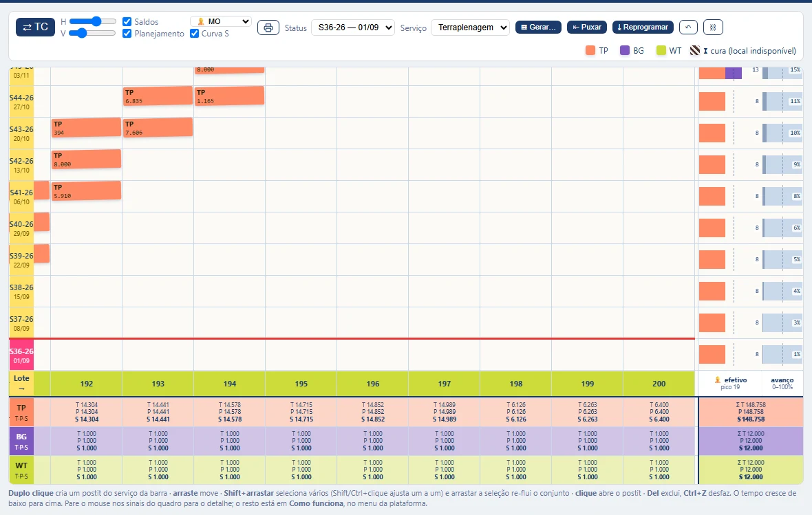Click the bold Como funciona text

click(316, 503)
